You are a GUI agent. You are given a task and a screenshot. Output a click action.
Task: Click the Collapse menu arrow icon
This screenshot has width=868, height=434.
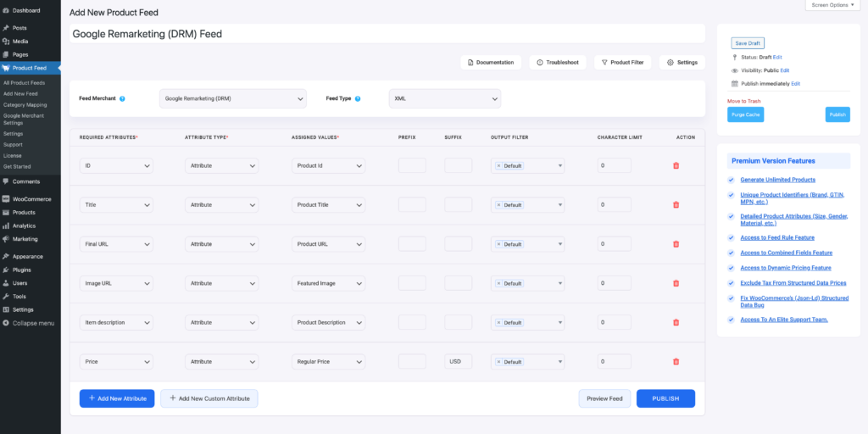(x=6, y=323)
